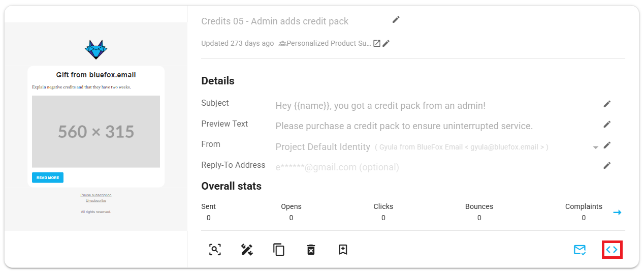Edit the Personalized Product list assignment

coord(386,44)
